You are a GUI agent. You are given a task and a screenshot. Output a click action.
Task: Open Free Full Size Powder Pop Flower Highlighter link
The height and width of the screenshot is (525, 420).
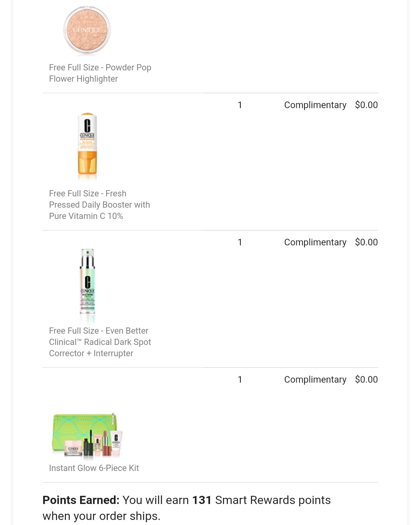100,73
